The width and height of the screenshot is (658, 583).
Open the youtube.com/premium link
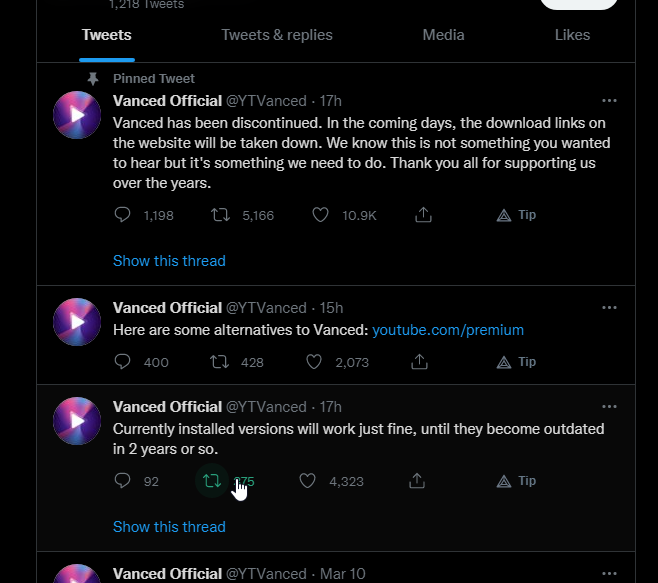click(448, 330)
